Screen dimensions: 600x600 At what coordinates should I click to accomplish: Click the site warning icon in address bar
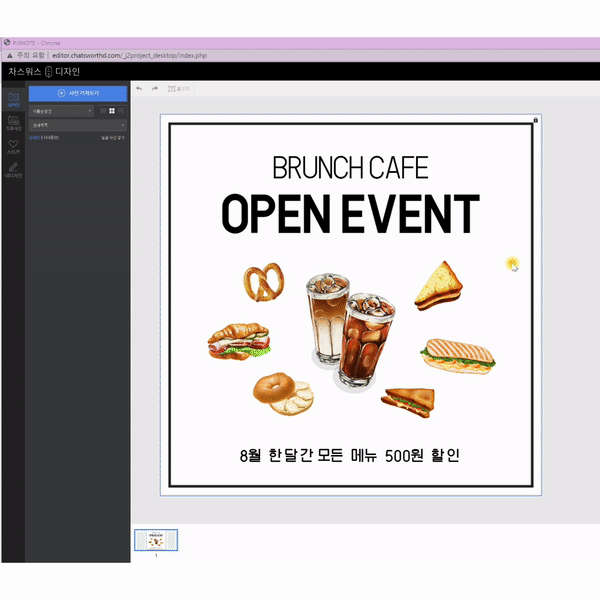pyautogui.click(x=10, y=55)
